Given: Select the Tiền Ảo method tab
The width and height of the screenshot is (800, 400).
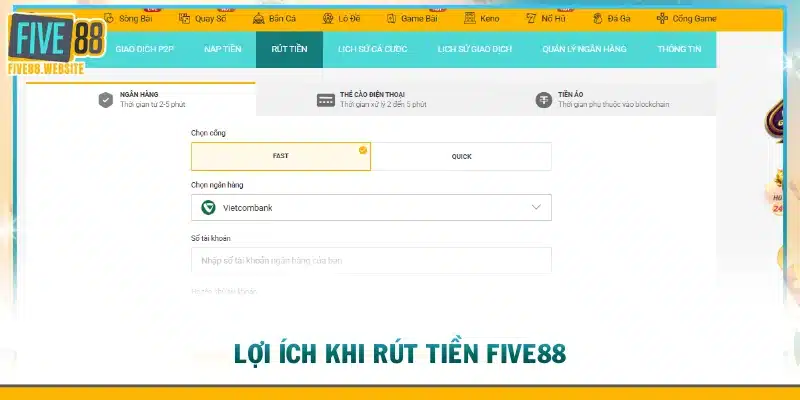Looking at the screenshot, I should tap(601, 99).
